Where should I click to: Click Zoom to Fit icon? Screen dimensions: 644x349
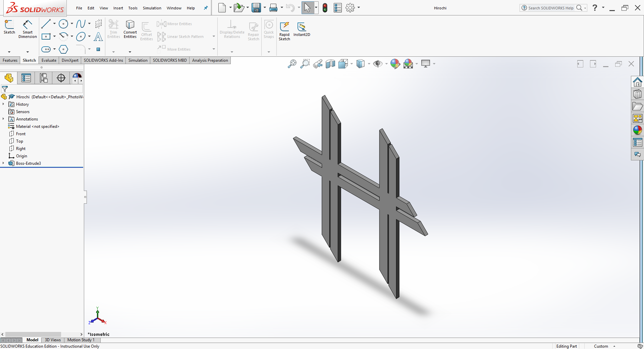coord(292,64)
